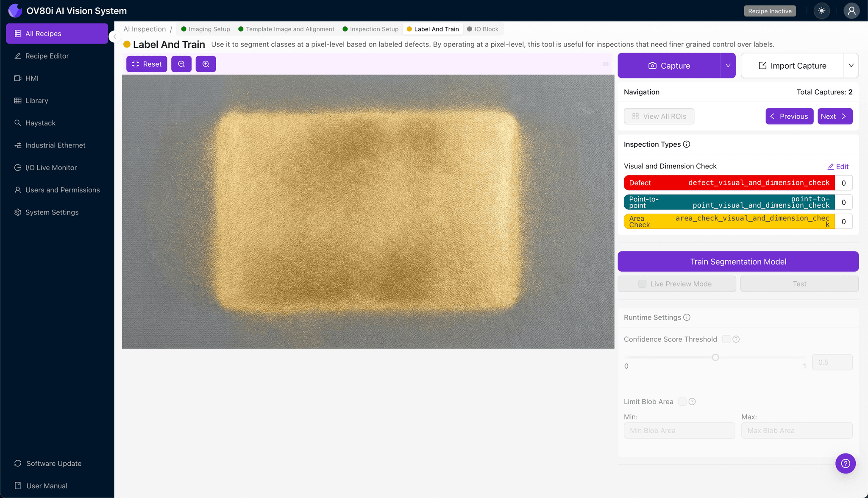This screenshot has height=498, width=868.
Task: Click the Edit link for inspection types
Action: click(838, 167)
